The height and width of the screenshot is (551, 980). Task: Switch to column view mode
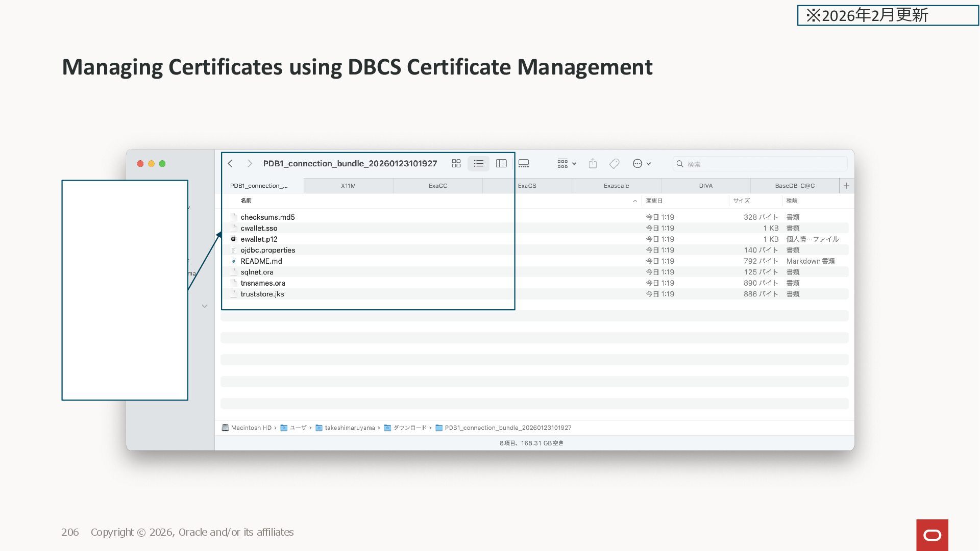(x=501, y=163)
